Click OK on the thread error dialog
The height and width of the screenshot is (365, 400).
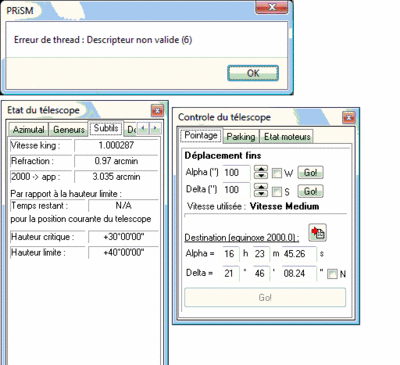253,73
